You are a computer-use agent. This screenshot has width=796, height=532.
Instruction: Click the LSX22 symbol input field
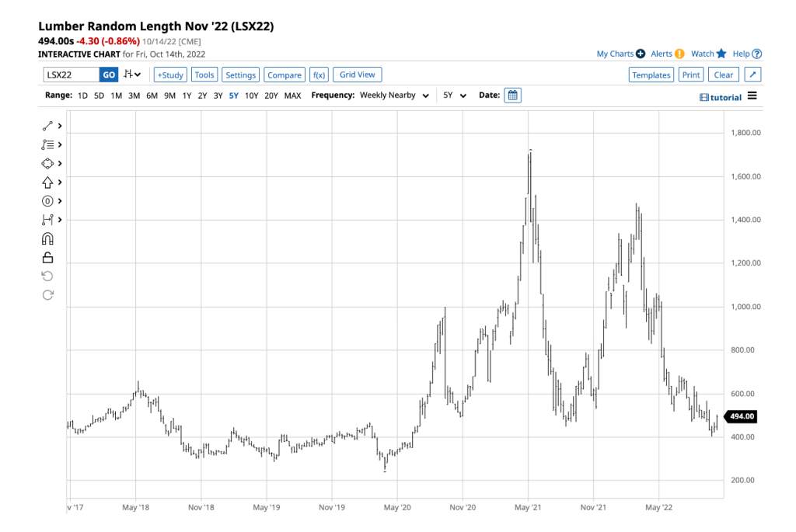[x=71, y=75]
